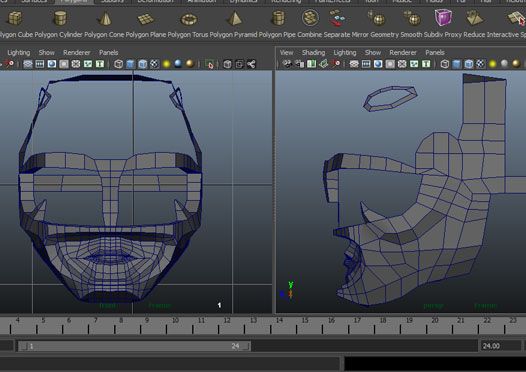Click the X-ray active components icon in the left panel

[x=239, y=64]
